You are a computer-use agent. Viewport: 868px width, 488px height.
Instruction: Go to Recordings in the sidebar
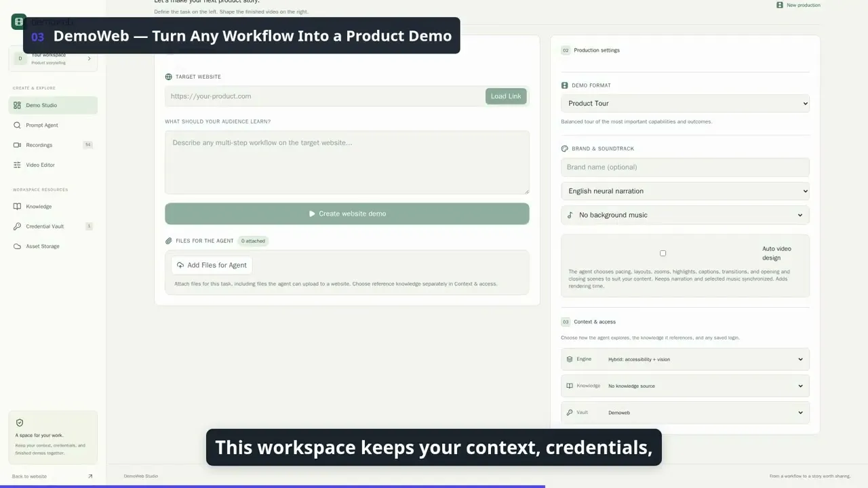[53, 145]
